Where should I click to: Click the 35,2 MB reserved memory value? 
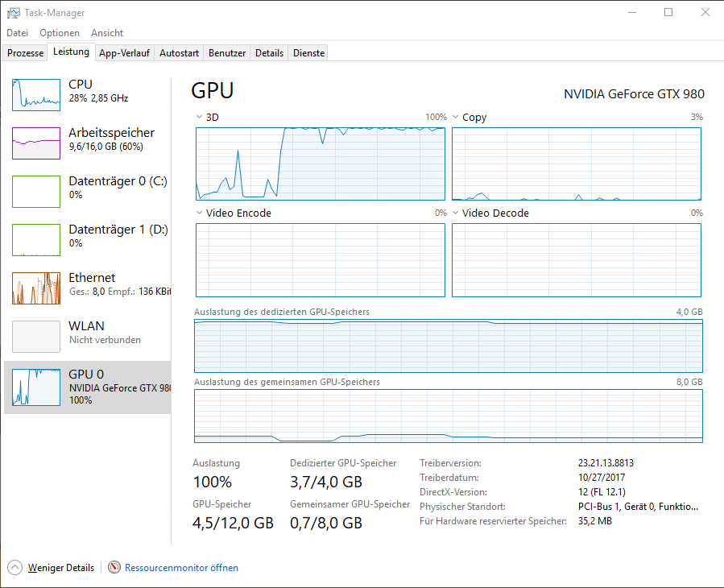[594, 521]
